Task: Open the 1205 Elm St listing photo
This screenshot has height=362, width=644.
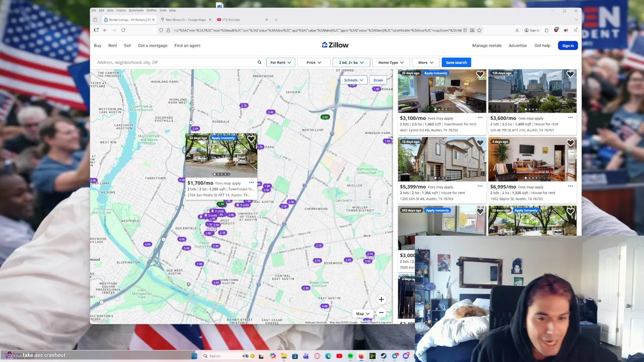Action: (442, 159)
